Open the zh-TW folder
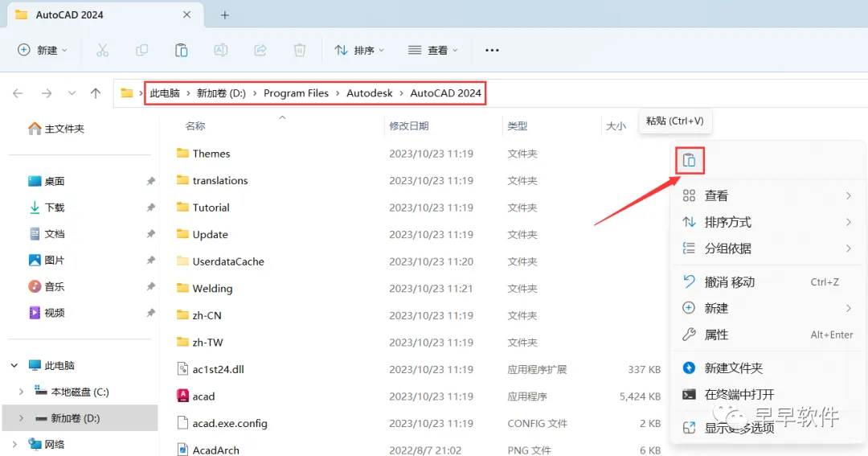Image resolution: width=868 pixels, height=456 pixels. pos(207,343)
